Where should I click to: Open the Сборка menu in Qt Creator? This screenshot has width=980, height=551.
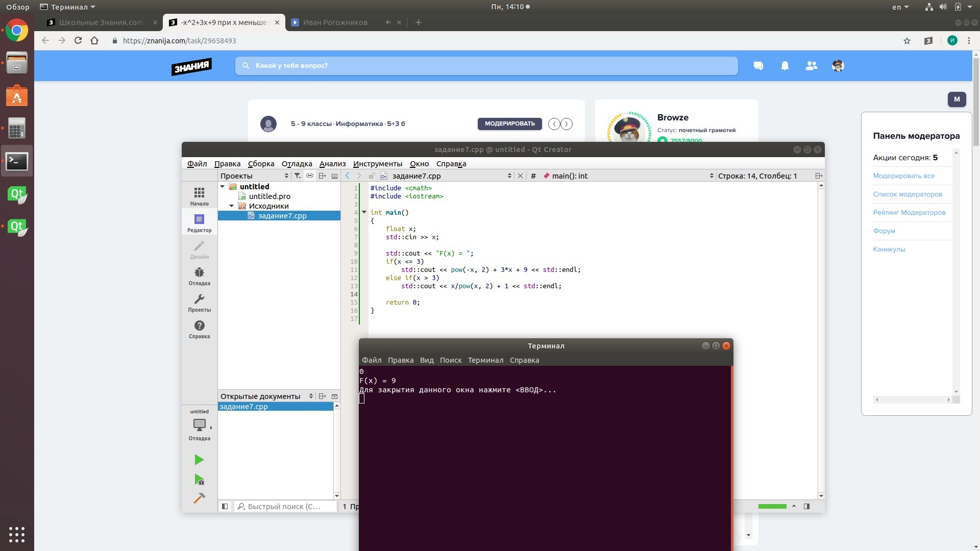click(261, 164)
